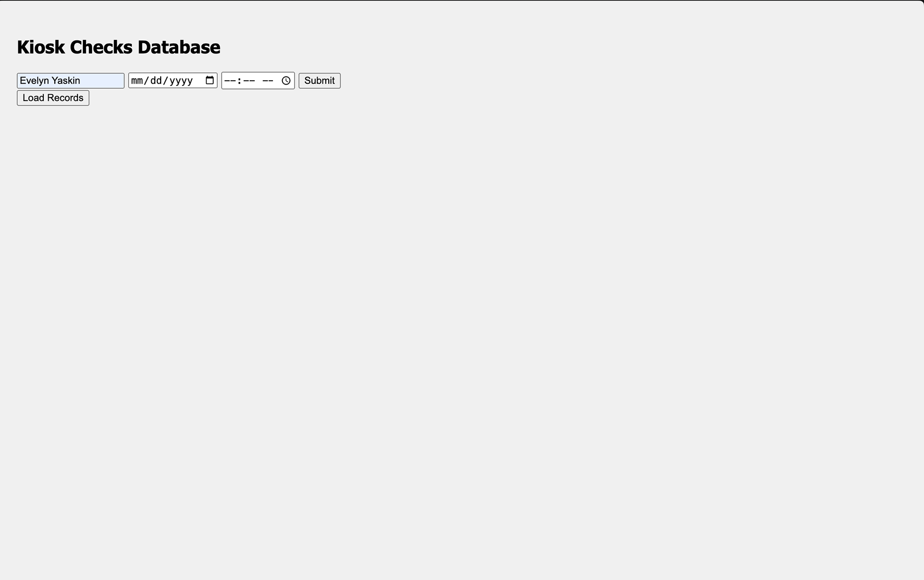Open the calendar date picker icon
This screenshot has width=924, height=580.
pos(210,80)
